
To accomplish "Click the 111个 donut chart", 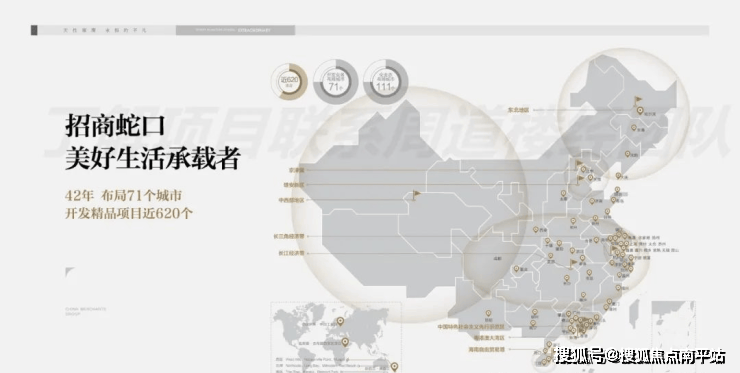I will point(386,82).
